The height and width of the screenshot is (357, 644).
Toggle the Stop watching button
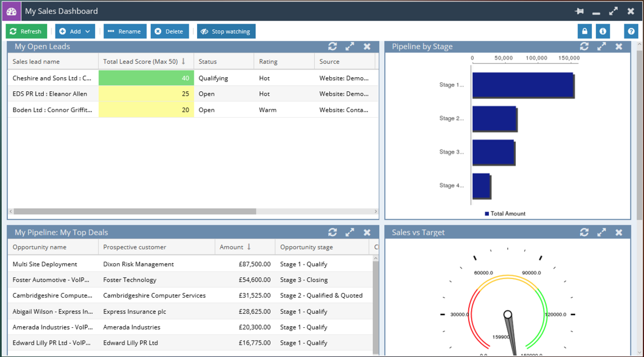(226, 31)
